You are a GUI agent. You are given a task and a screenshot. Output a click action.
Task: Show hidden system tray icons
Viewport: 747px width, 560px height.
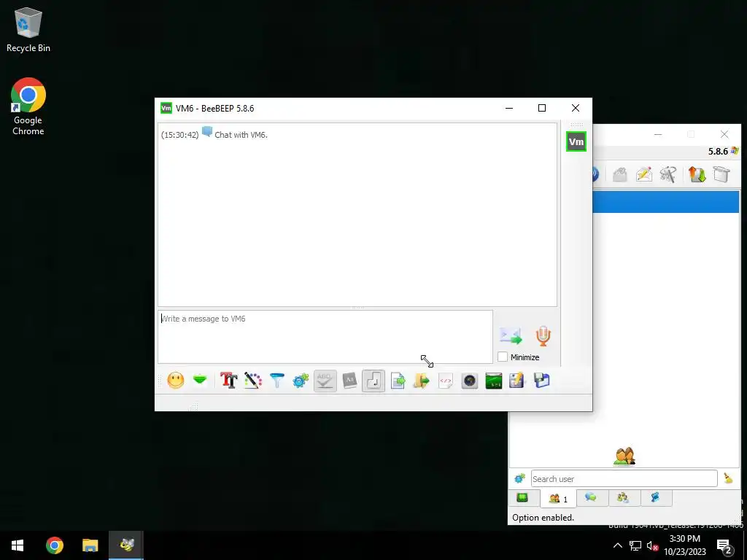617,545
